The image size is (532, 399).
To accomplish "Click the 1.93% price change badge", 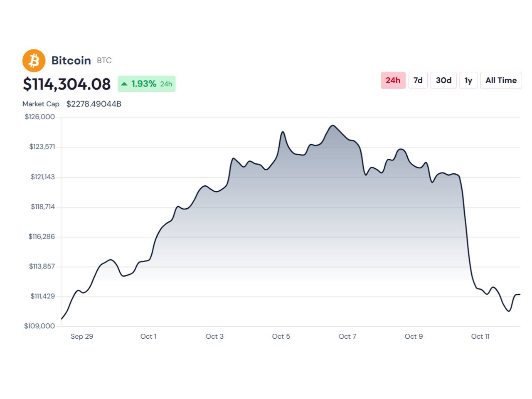I will click(147, 84).
